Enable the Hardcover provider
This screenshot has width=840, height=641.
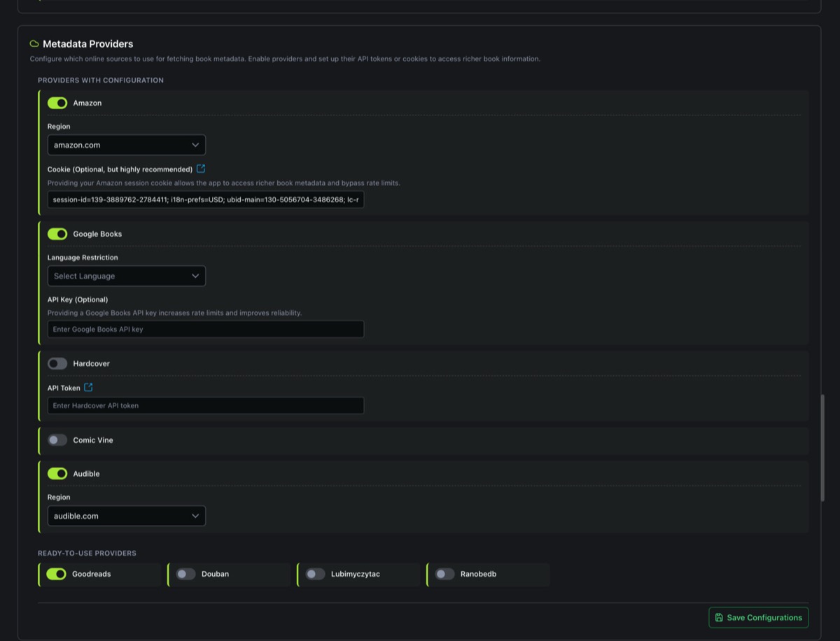57,363
